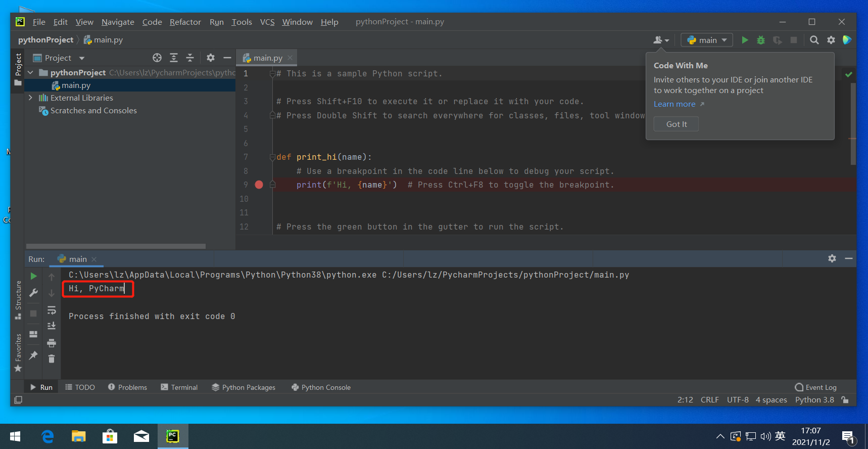Viewport: 868px width, 449px height.
Task: Toggle the Structure side panel
Action: pyautogui.click(x=18, y=300)
